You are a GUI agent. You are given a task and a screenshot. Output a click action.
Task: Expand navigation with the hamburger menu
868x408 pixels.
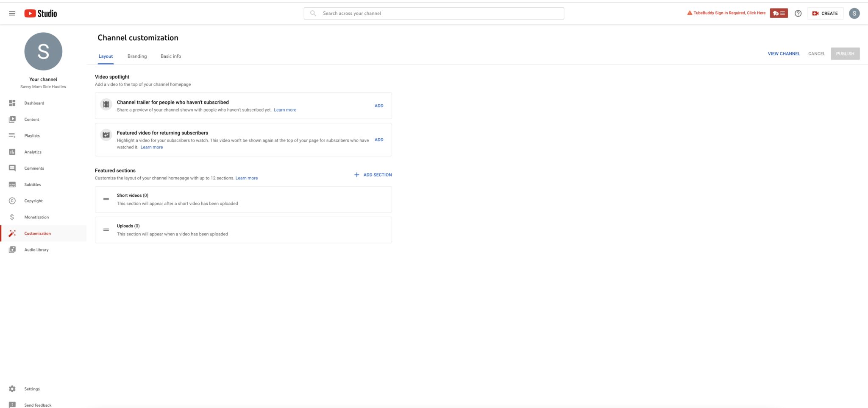point(12,13)
